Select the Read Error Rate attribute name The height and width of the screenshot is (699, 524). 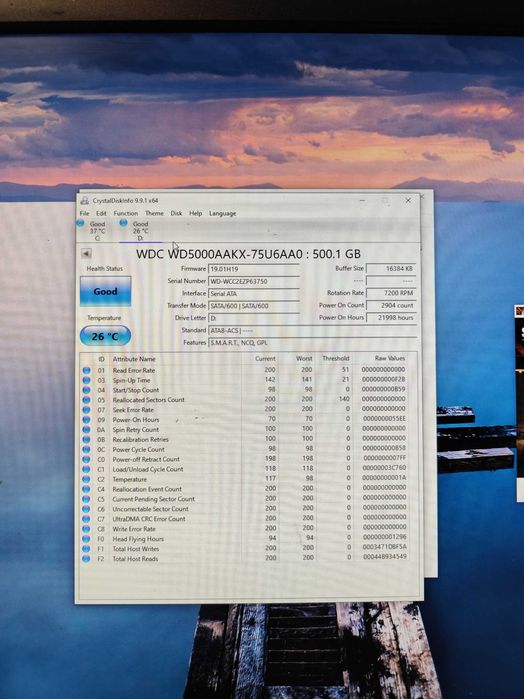(x=134, y=370)
